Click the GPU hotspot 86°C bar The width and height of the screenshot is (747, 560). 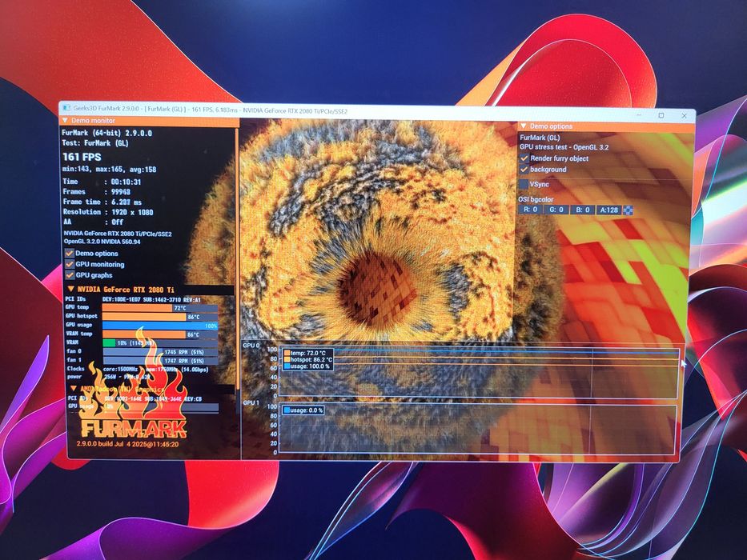pos(160,317)
